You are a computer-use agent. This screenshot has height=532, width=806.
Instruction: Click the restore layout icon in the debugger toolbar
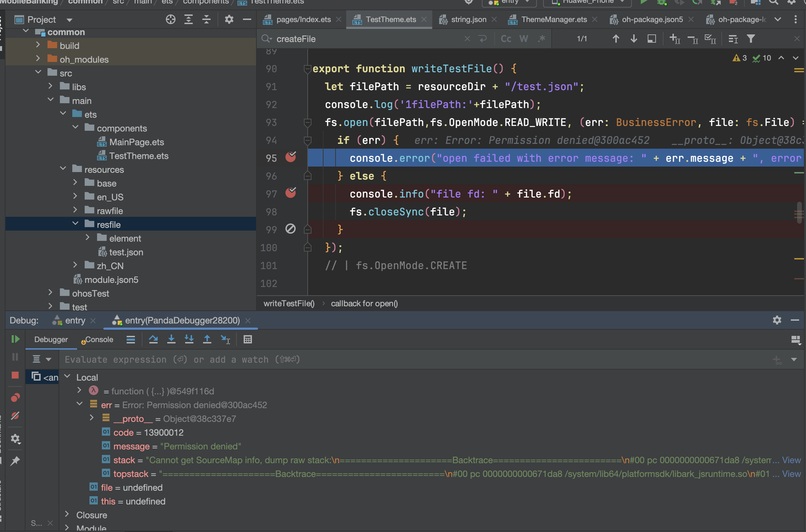point(796,340)
